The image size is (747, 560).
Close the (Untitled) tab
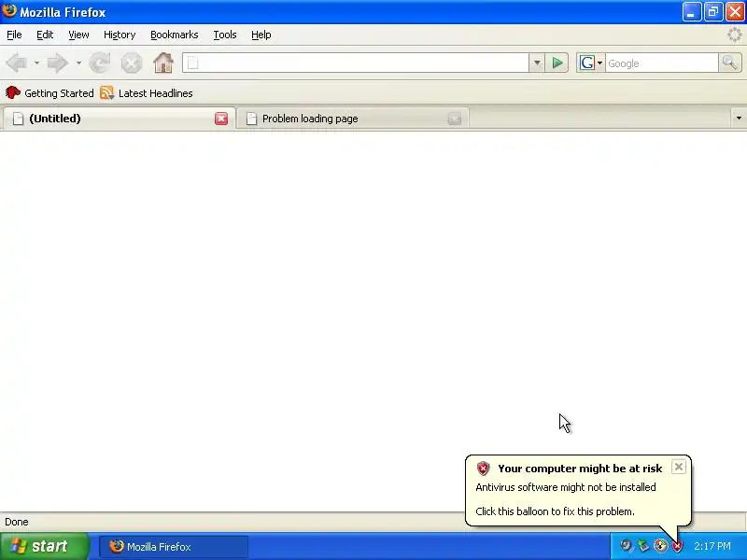(x=221, y=119)
